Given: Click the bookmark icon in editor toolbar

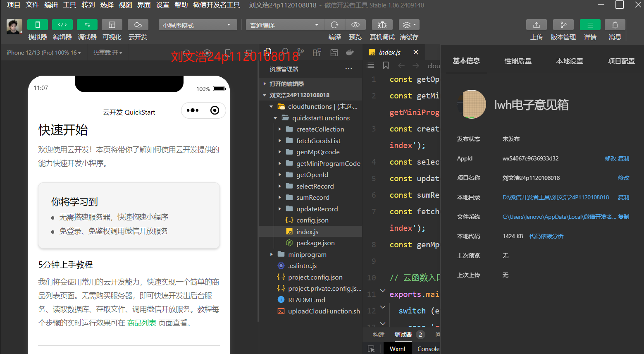Looking at the screenshot, I should click(386, 65).
